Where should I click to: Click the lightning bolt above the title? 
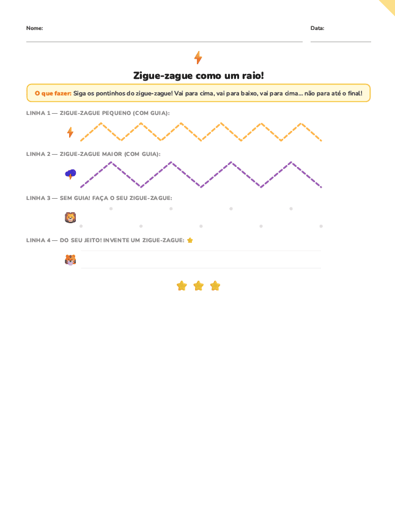click(x=198, y=58)
